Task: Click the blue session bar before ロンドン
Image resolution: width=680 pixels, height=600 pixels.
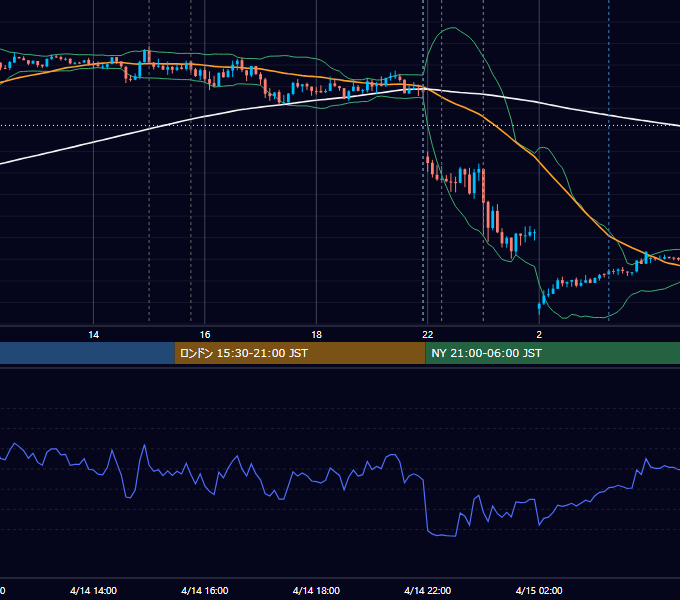Action: [87, 353]
